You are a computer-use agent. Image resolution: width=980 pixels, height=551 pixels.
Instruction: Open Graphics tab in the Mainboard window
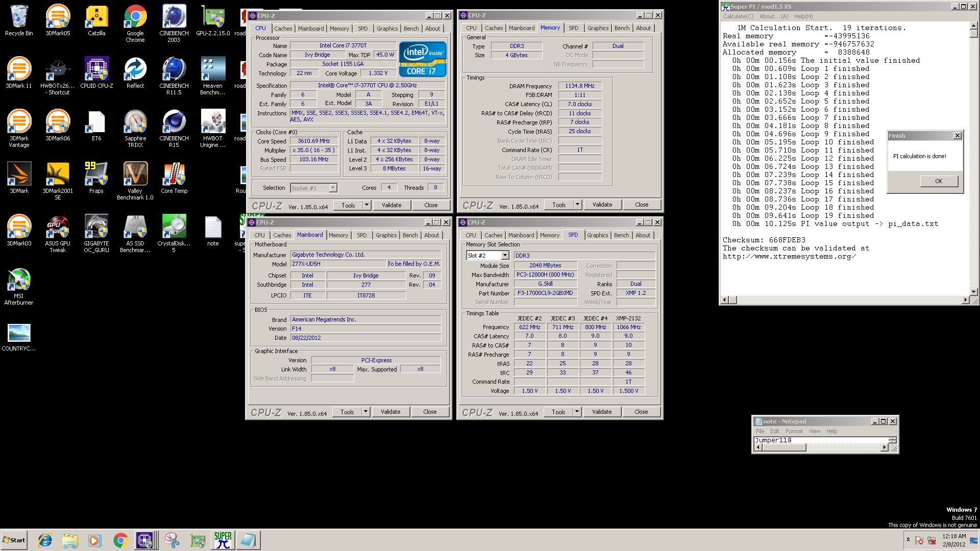pyautogui.click(x=386, y=235)
